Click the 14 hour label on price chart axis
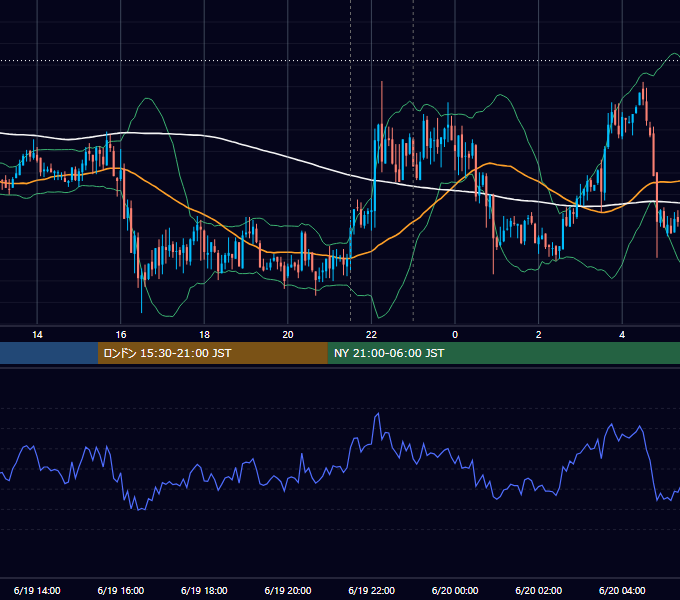The height and width of the screenshot is (600, 680). coord(37,335)
